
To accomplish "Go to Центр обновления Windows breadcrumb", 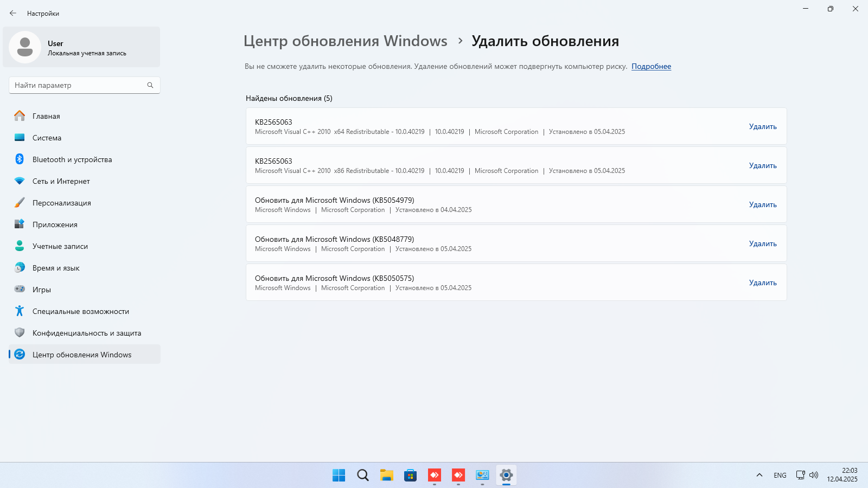I will coord(346,41).
